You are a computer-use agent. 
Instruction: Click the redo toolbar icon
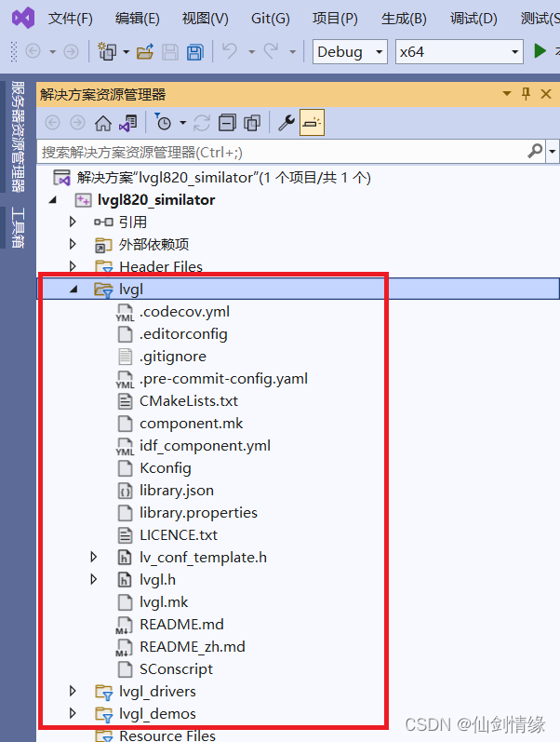pos(271,50)
